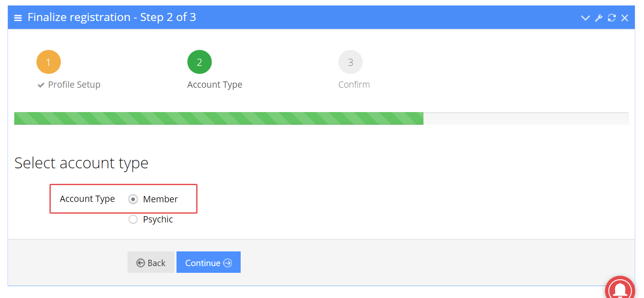This screenshot has width=644, height=298.
Task: Click the refresh panel icon
Action: point(612,18)
